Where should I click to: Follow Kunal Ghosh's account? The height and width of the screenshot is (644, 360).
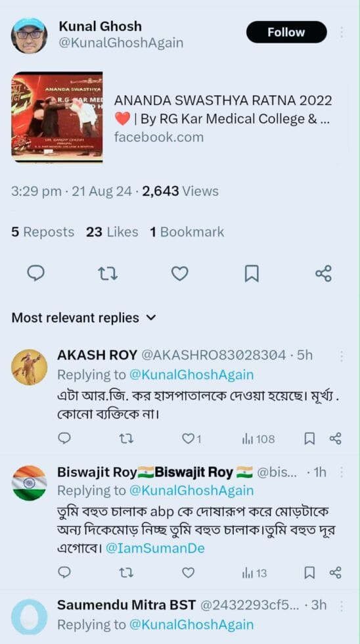click(286, 32)
